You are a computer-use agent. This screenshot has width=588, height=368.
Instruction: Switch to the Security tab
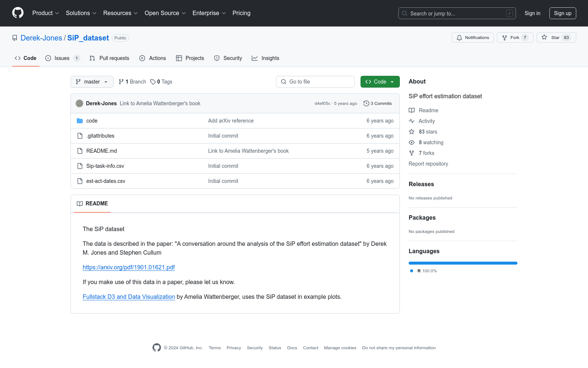(x=228, y=58)
